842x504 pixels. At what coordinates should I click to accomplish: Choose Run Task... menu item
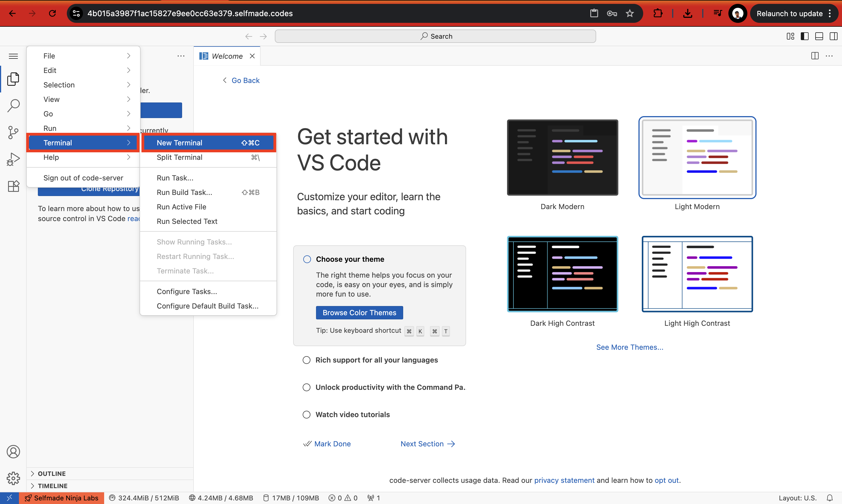click(208, 178)
